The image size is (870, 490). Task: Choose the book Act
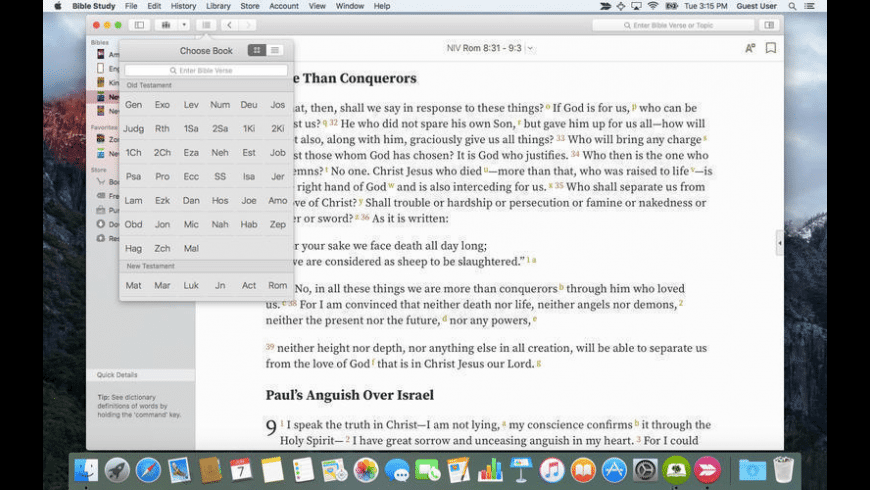point(249,285)
